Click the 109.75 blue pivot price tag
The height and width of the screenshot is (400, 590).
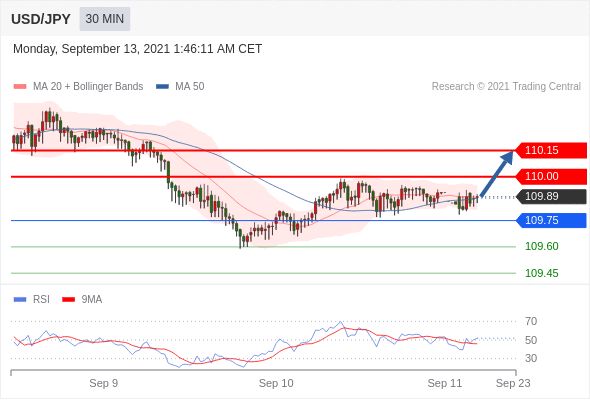(551, 221)
